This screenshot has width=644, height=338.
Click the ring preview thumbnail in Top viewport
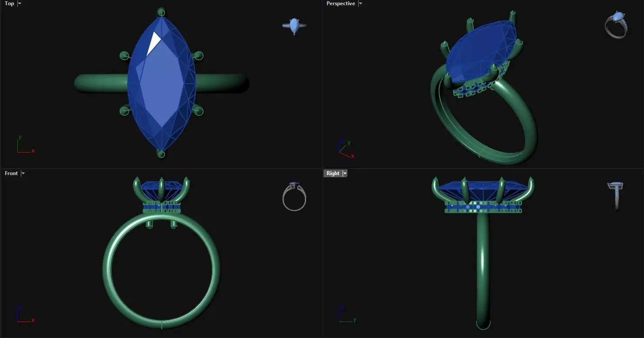click(x=294, y=26)
